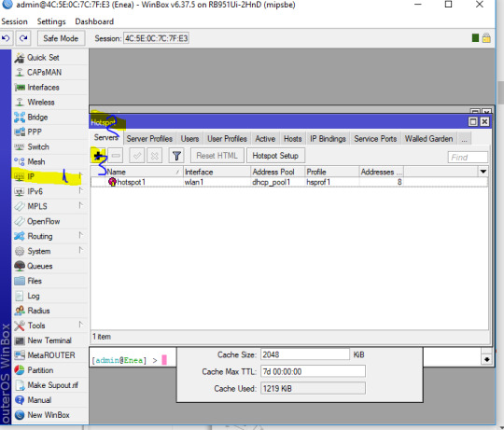Image resolution: width=504 pixels, height=430 pixels.
Task: Open the Session menu
Action: pyautogui.click(x=14, y=21)
